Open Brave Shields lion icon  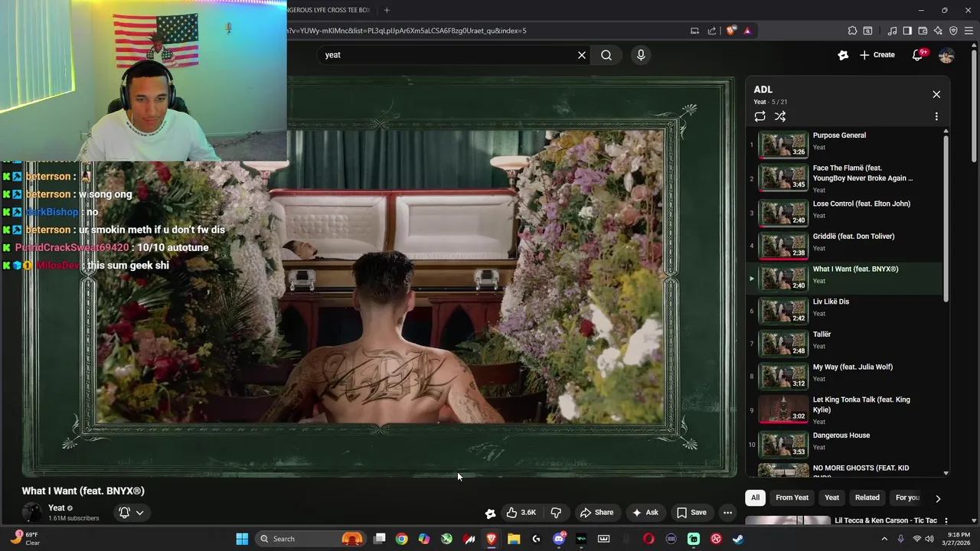click(731, 31)
